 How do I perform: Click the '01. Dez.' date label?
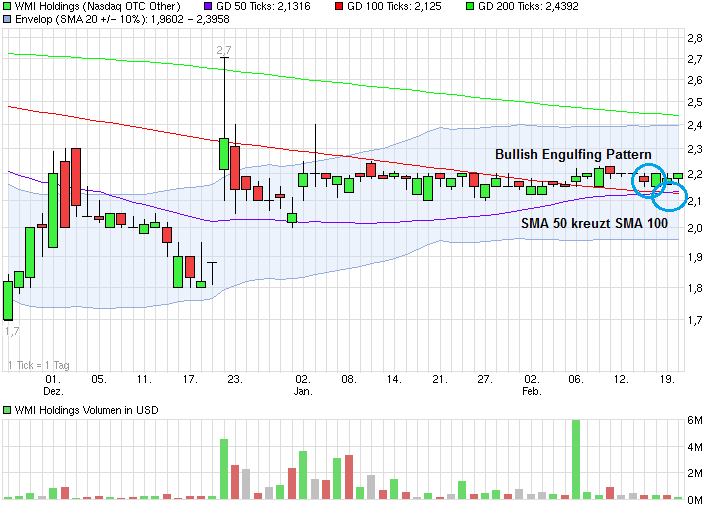click(x=53, y=385)
